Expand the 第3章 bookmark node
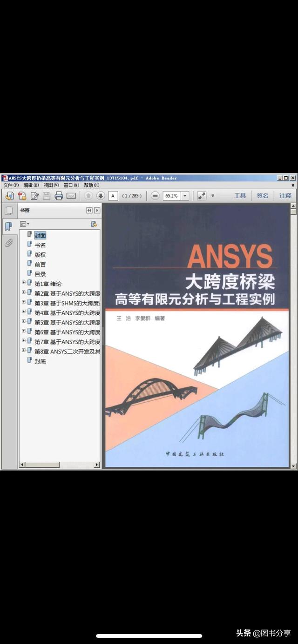This screenshot has width=298, height=644. (24, 302)
